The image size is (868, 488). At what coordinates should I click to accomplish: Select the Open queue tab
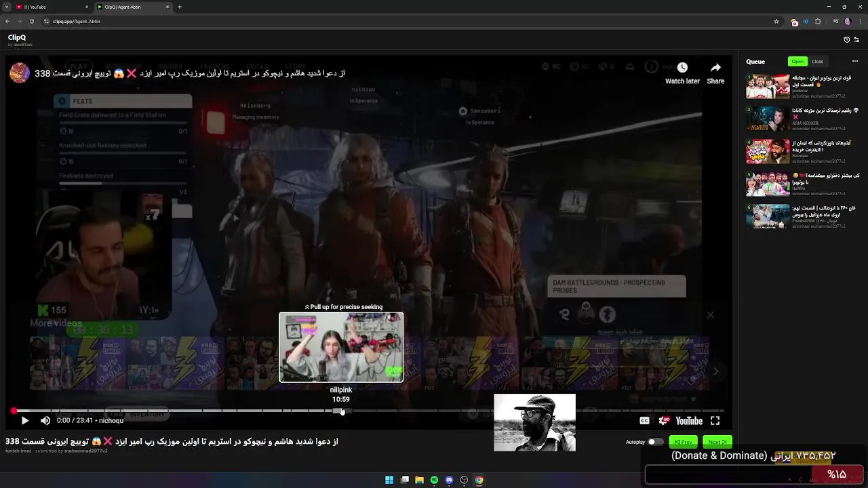click(797, 62)
